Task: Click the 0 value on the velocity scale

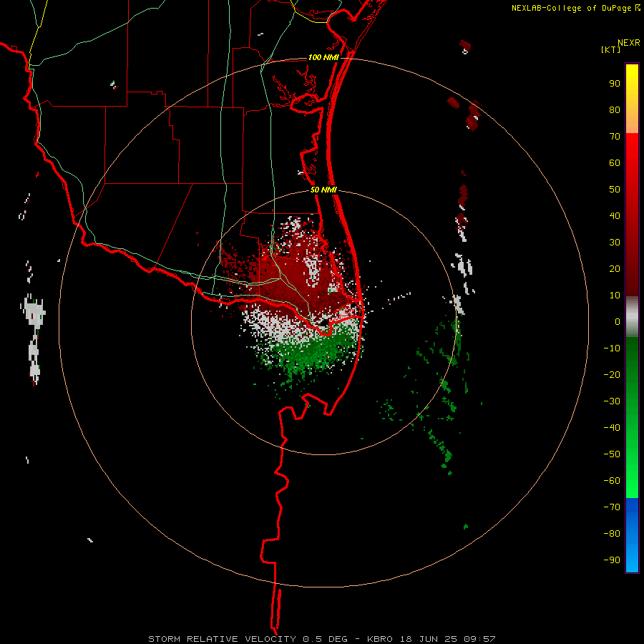Action: (x=618, y=321)
